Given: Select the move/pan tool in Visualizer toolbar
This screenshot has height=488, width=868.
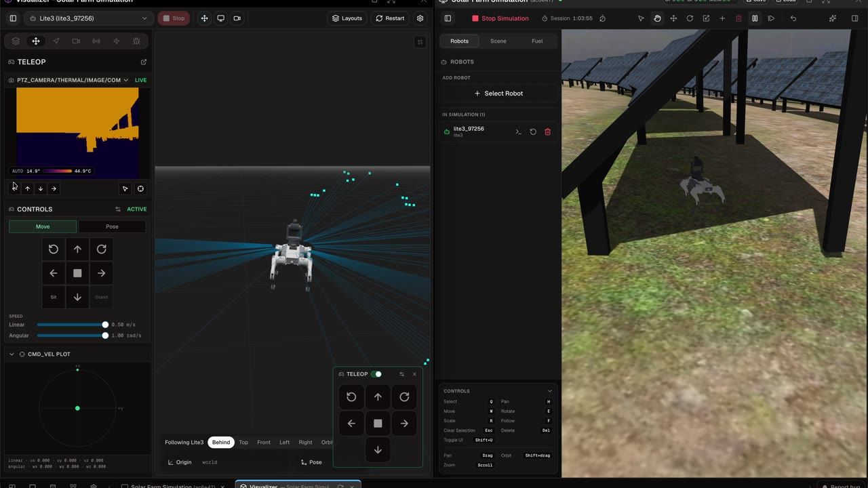Looking at the screenshot, I should (204, 18).
